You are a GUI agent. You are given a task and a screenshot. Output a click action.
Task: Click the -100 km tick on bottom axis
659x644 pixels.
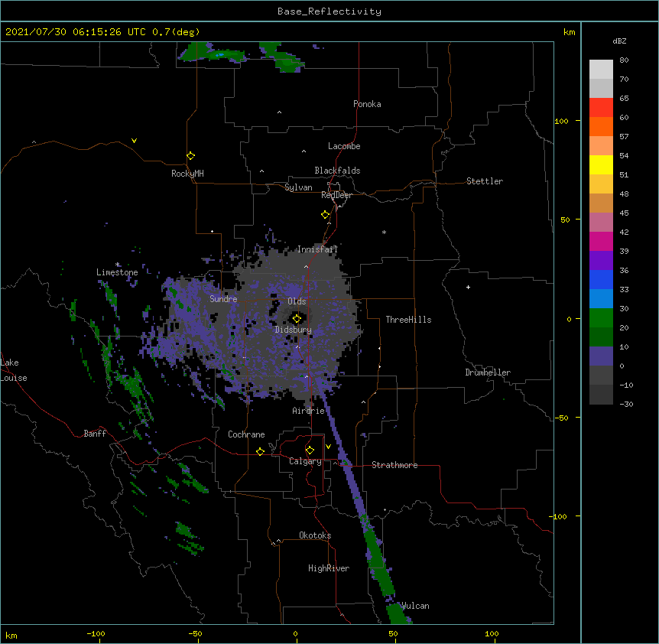pos(96,633)
